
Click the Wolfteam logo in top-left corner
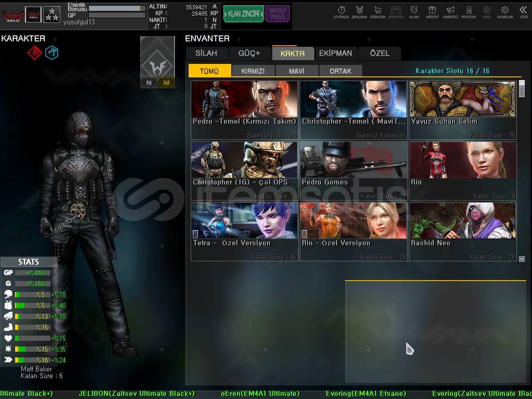click(12, 15)
